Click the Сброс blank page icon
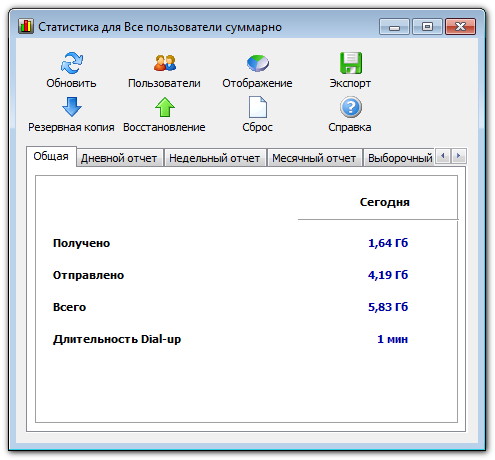The width and height of the screenshot is (495, 460). (258, 107)
